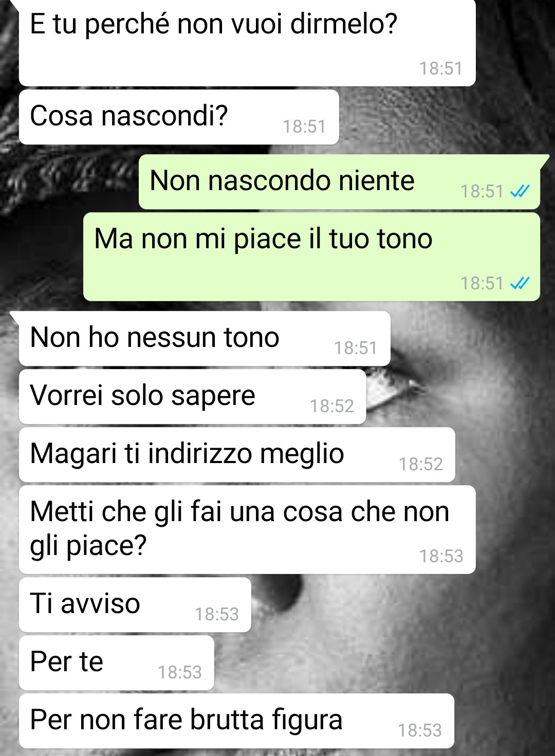555x756 pixels.
Task: Tap the blue checkmarks on "Ma non mi piace il tuo tono"
Action: 520,283
